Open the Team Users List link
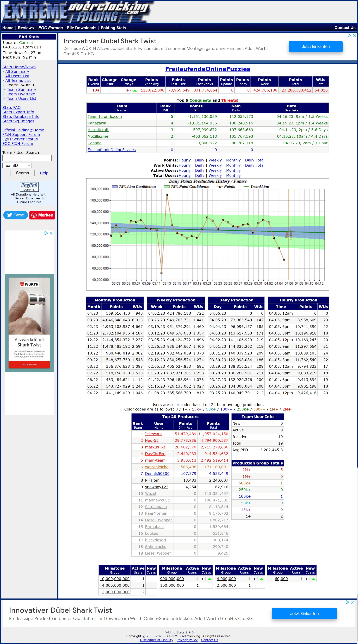The image size is (358, 644). (x=22, y=98)
